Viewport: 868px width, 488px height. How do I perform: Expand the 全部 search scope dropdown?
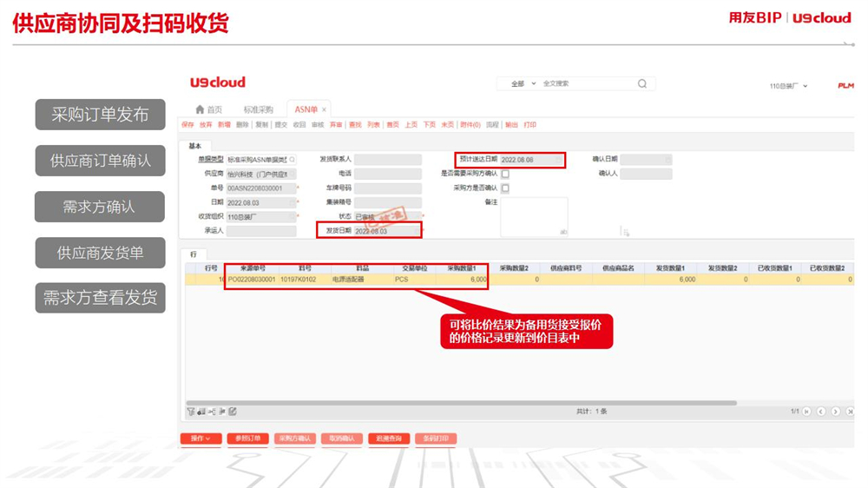coord(523,83)
